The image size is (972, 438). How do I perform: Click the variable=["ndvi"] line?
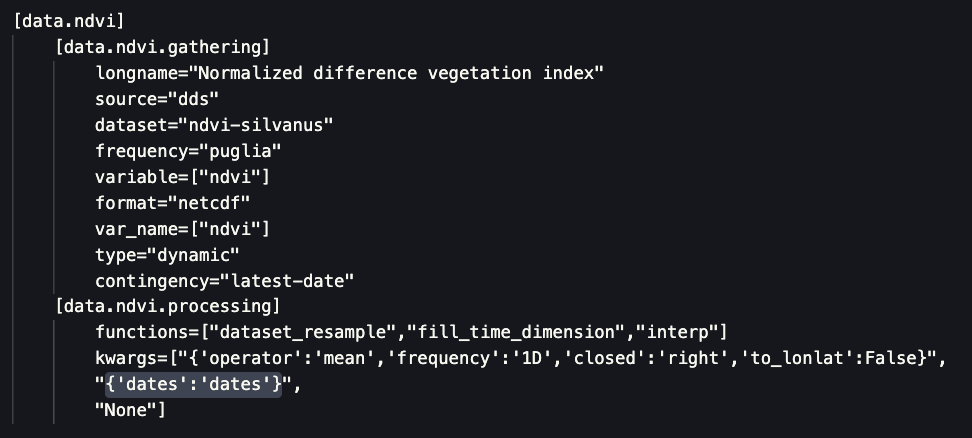click(183, 176)
